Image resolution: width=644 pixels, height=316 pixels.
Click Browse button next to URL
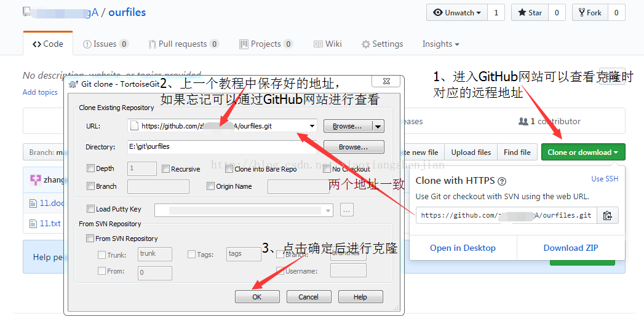(347, 127)
